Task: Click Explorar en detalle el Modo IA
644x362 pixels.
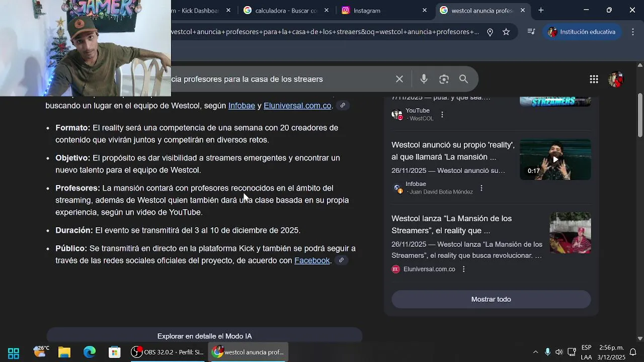Action: [x=204, y=336]
